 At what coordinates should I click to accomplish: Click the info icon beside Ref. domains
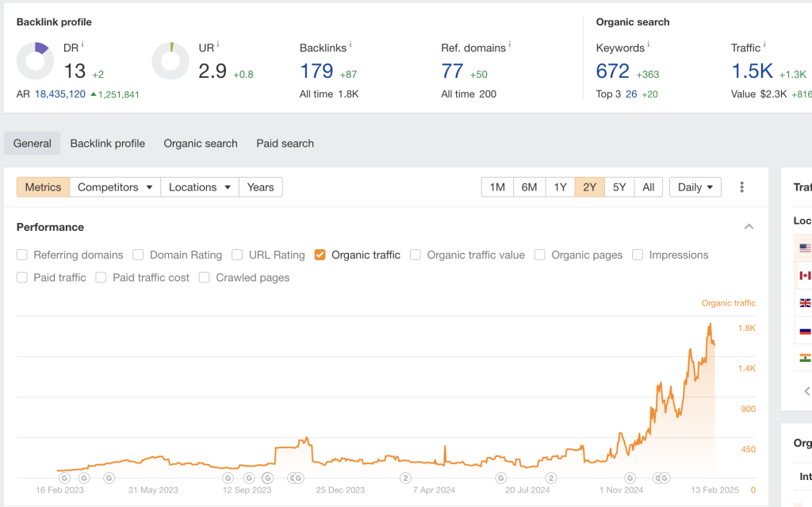click(510, 45)
